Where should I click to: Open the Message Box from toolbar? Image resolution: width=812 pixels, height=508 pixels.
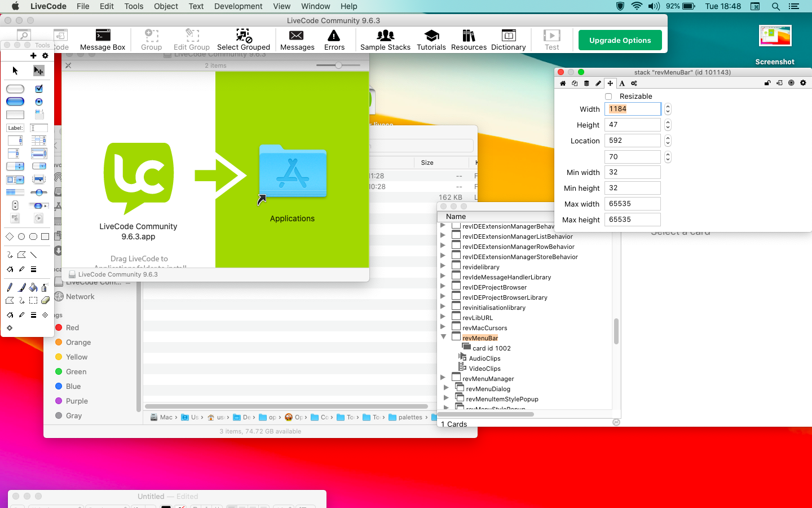coord(103,40)
